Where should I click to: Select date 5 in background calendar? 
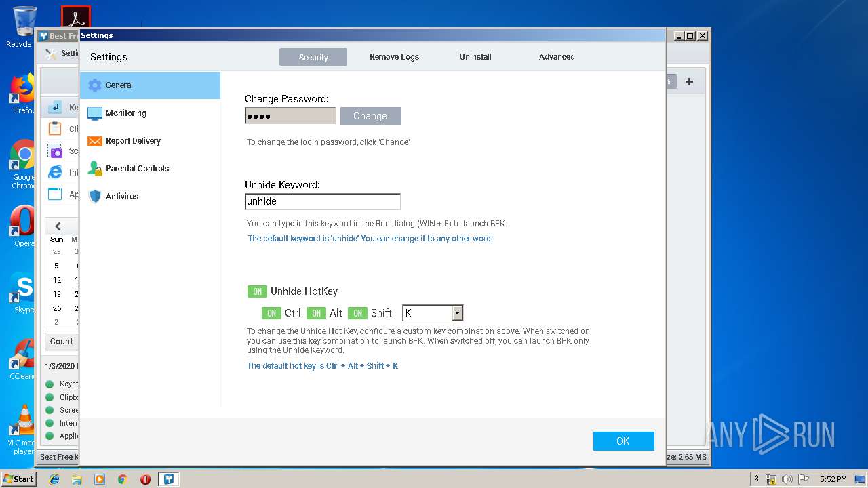coord(57,266)
